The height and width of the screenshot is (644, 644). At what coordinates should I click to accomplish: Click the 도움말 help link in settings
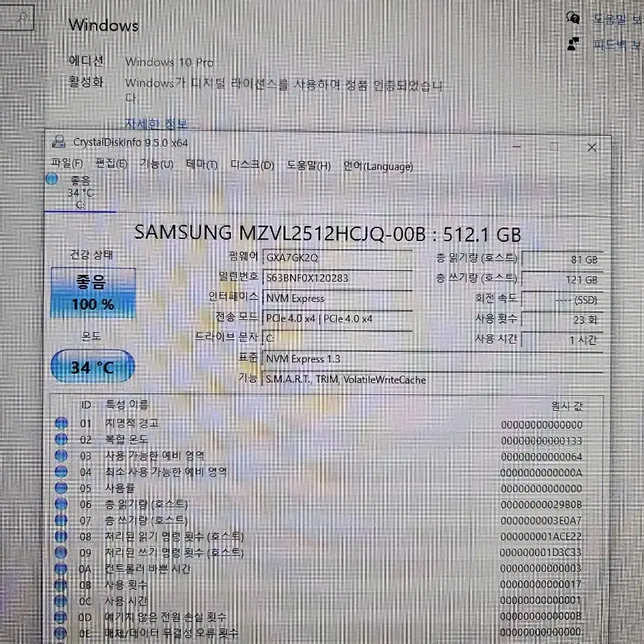[618, 19]
